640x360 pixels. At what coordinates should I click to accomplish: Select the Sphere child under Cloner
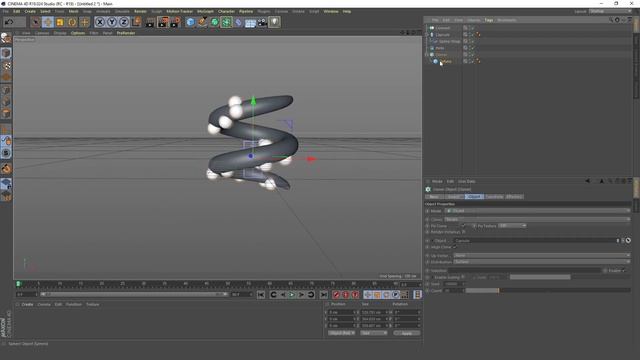click(x=445, y=61)
